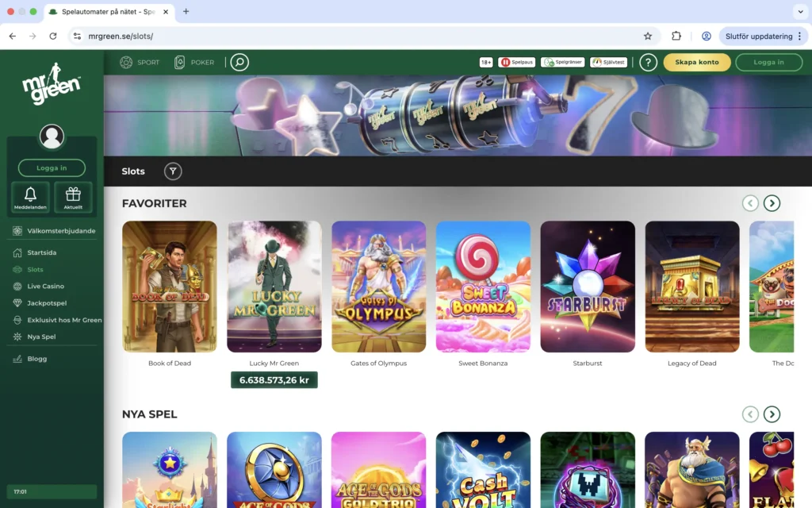Open Chrome three-dot menu
This screenshot has height=508, width=812.
(x=799, y=37)
